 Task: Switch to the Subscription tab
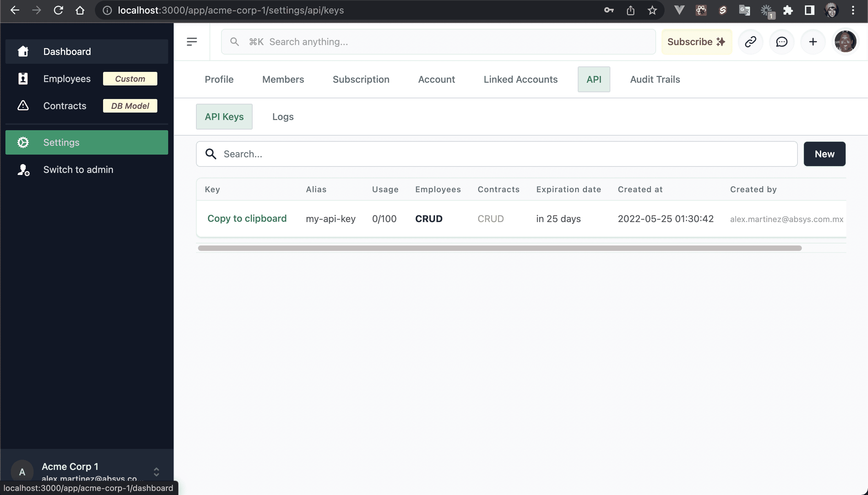tap(361, 79)
